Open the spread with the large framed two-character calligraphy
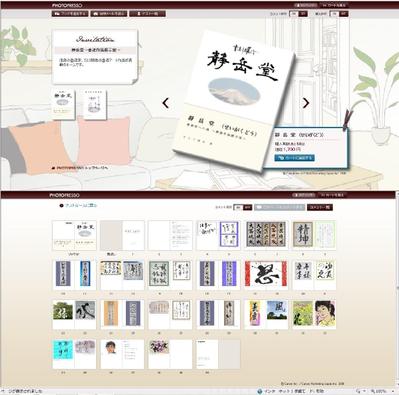 pos(314,235)
